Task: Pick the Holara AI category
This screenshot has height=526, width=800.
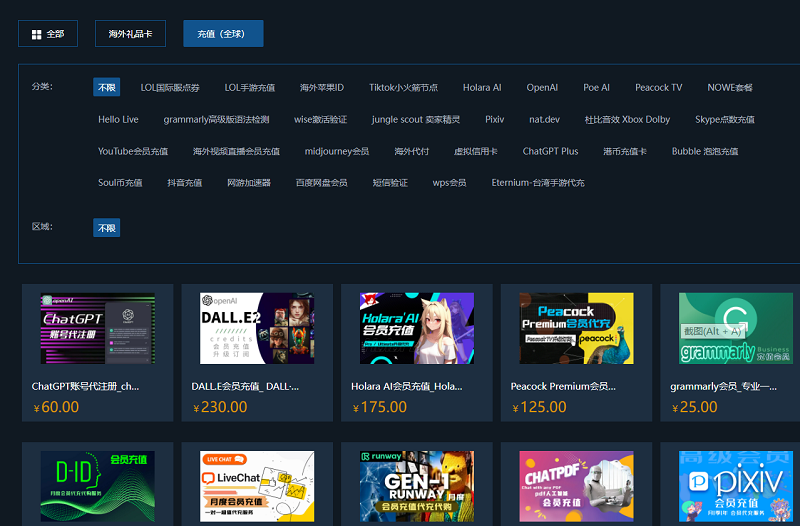Action: [482, 87]
